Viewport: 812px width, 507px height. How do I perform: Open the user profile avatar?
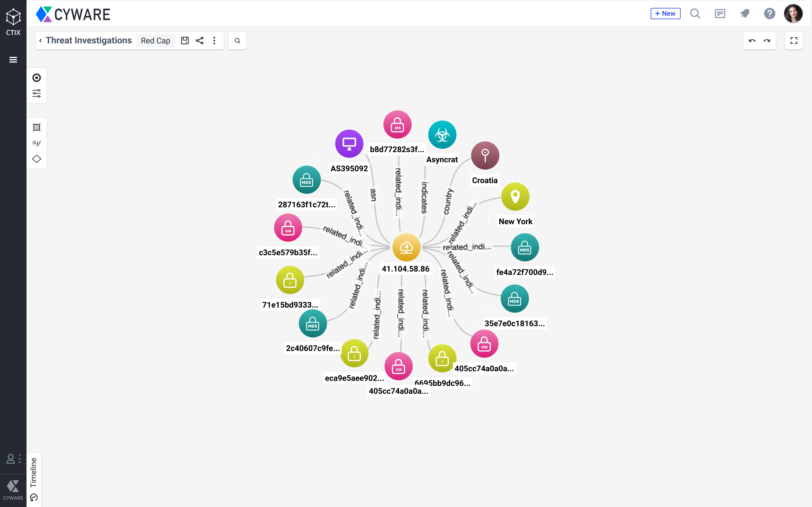click(793, 14)
